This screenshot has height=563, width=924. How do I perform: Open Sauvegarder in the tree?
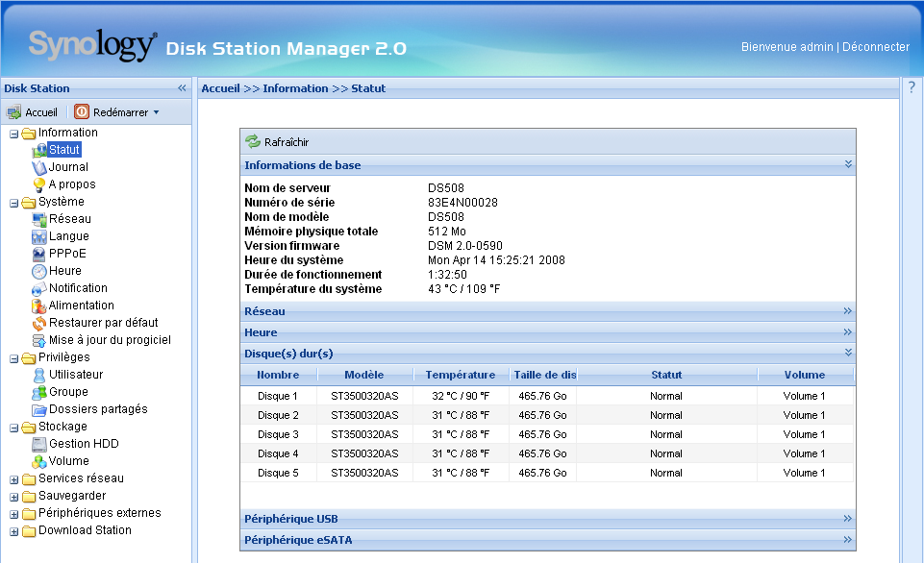click(72, 496)
